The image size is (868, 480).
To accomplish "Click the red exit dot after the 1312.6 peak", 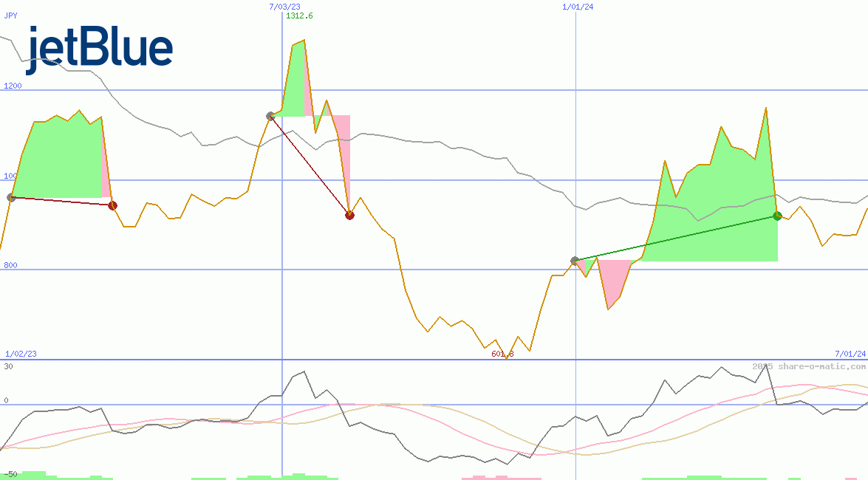I will tap(349, 216).
